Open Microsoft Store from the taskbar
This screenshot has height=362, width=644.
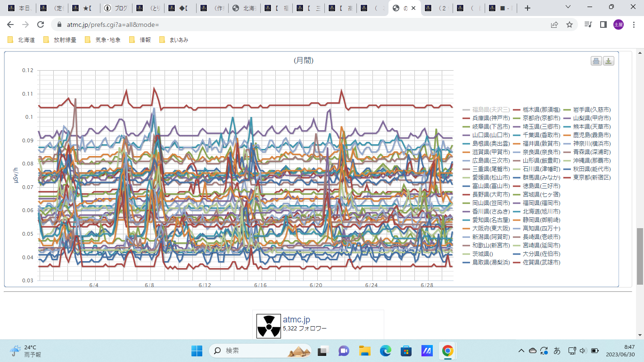[x=406, y=351]
